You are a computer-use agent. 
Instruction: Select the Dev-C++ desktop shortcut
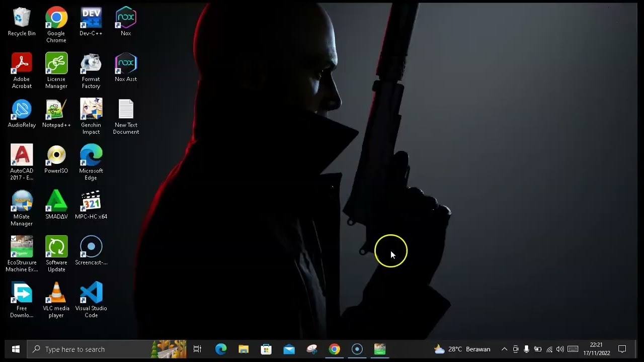tap(91, 22)
